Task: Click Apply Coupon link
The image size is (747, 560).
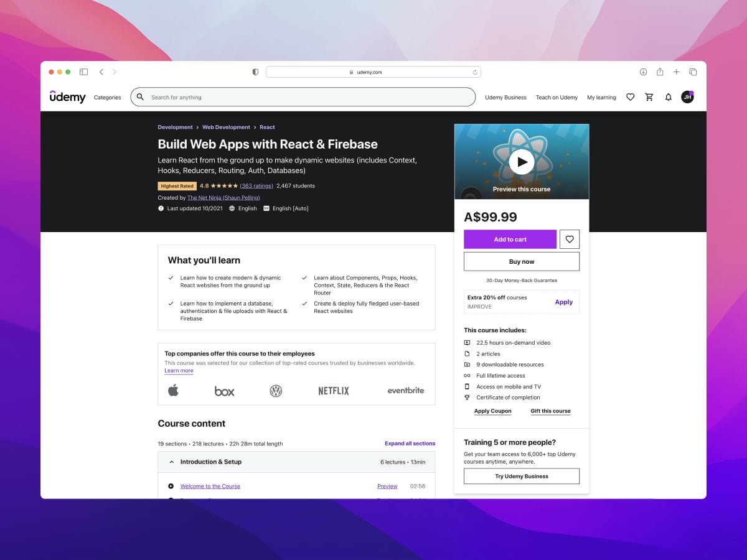Action: [x=493, y=411]
